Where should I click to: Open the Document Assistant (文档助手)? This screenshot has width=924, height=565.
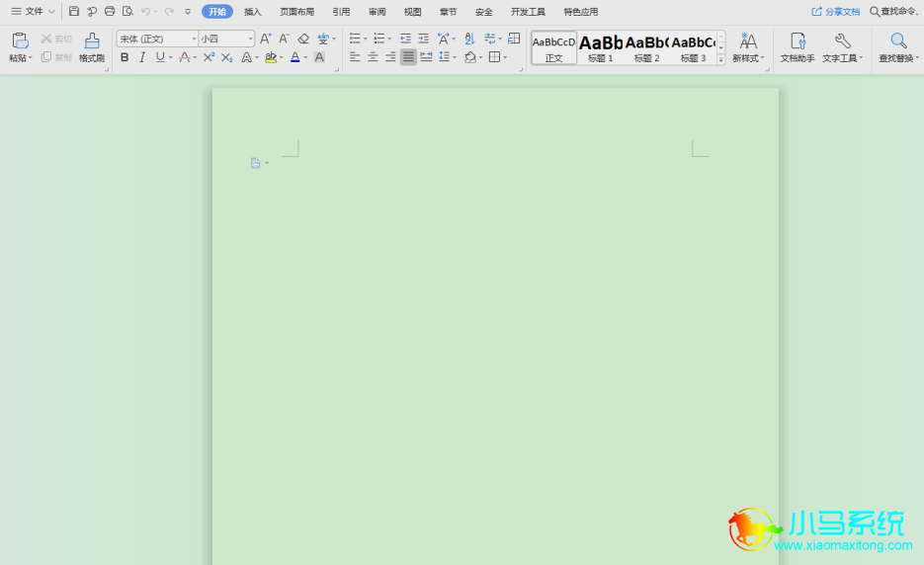click(x=798, y=47)
